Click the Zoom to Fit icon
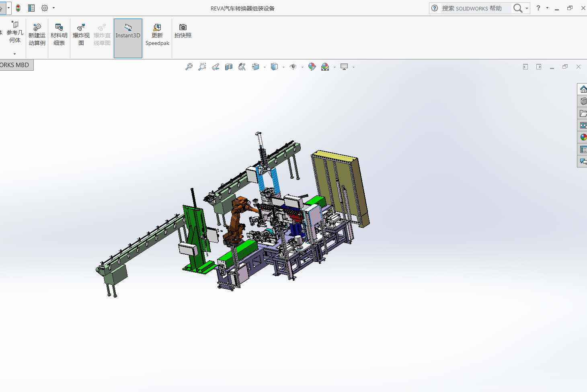Viewport: 587px width, 392px height. click(x=189, y=67)
